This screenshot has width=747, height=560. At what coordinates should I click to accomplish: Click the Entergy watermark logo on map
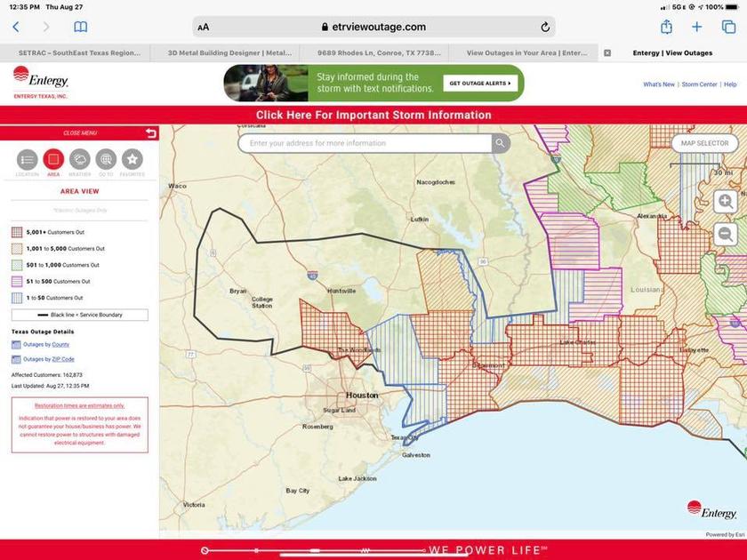(x=711, y=509)
